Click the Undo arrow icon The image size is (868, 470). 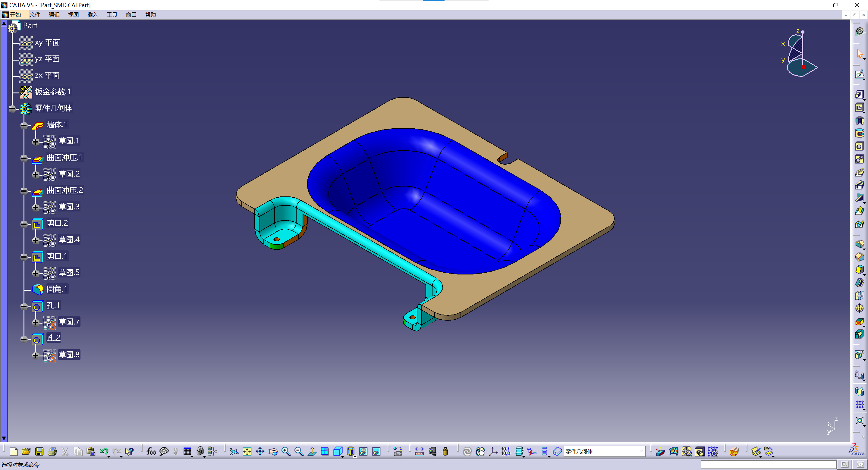coord(104,451)
